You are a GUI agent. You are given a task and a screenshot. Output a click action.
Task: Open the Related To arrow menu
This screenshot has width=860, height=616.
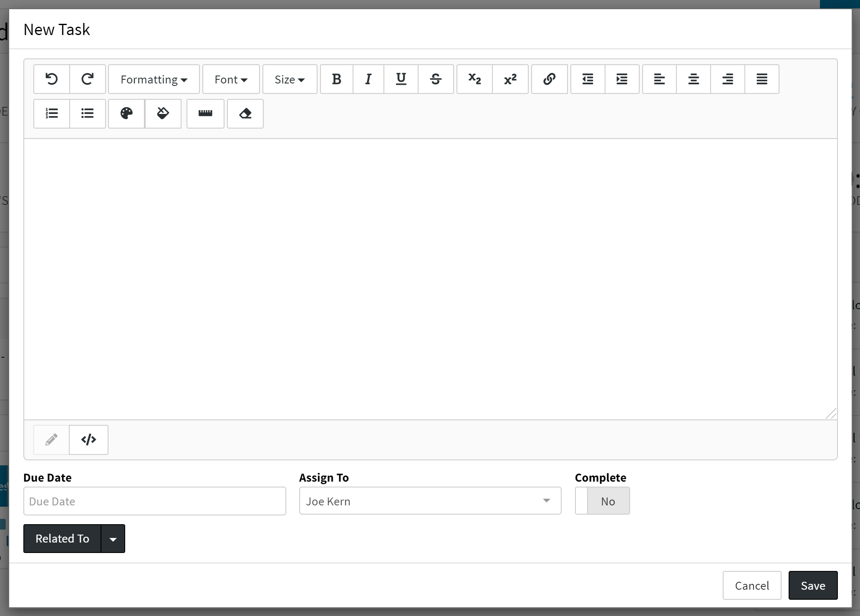pos(113,539)
